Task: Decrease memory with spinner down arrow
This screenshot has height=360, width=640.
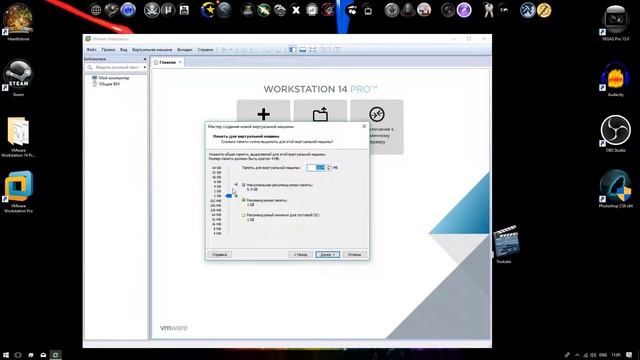Action: coord(329,169)
